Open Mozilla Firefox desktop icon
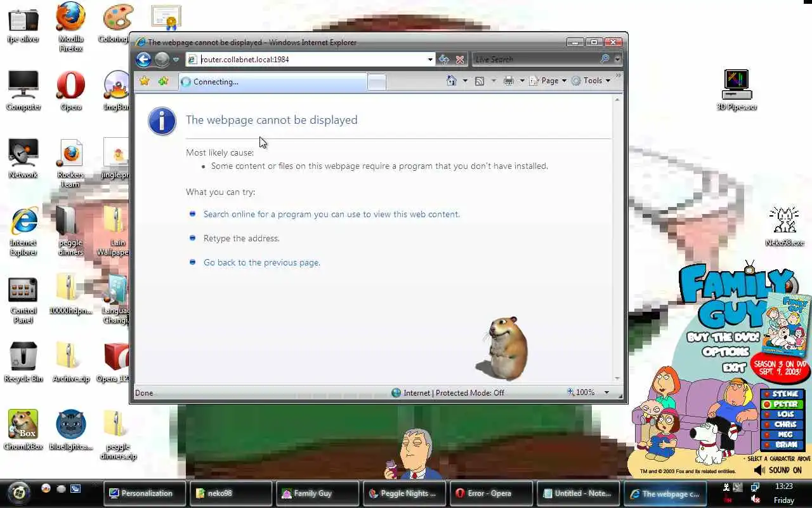The height and width of the screenshot is (508, 812). point(71,25)
